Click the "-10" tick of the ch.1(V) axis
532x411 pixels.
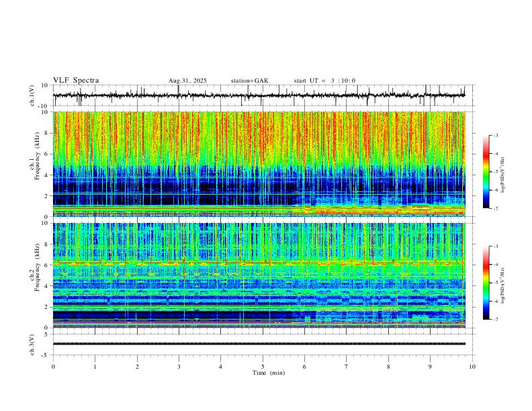[x=44, y=106]
